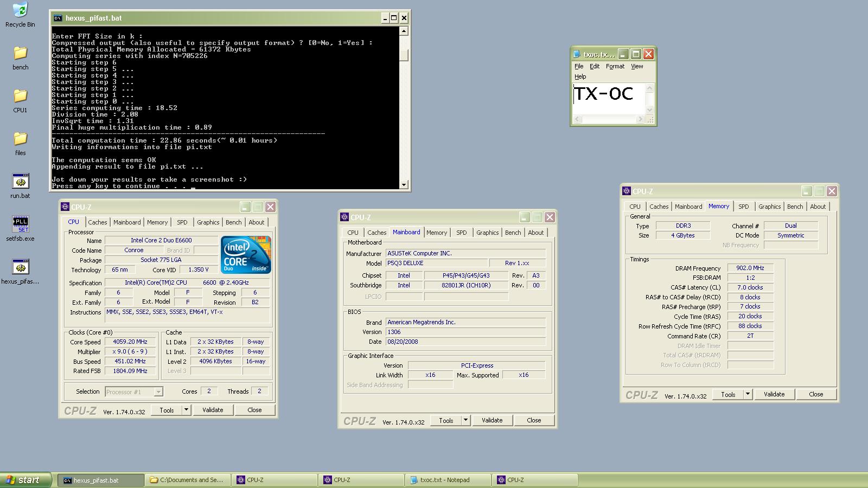The image size is (868, 488).
Task: Click the console window title bar icon
Action: pos(58,18)
